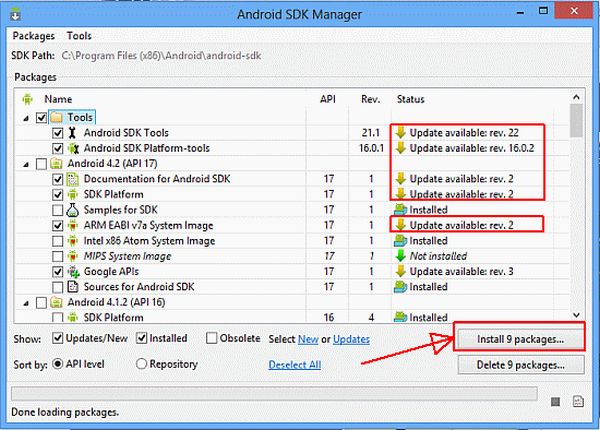Check the Sources for Android SDK checkbox
The height and width of the screenshot is (430, 600).
pos(57,287)
